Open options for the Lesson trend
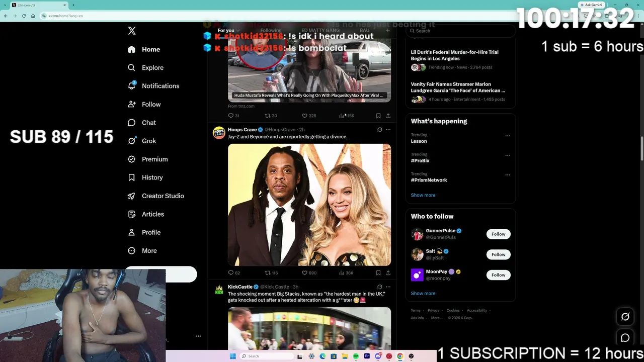Image resolution: width=644 pixels, height=362 pixels. (x=507, y=136)
